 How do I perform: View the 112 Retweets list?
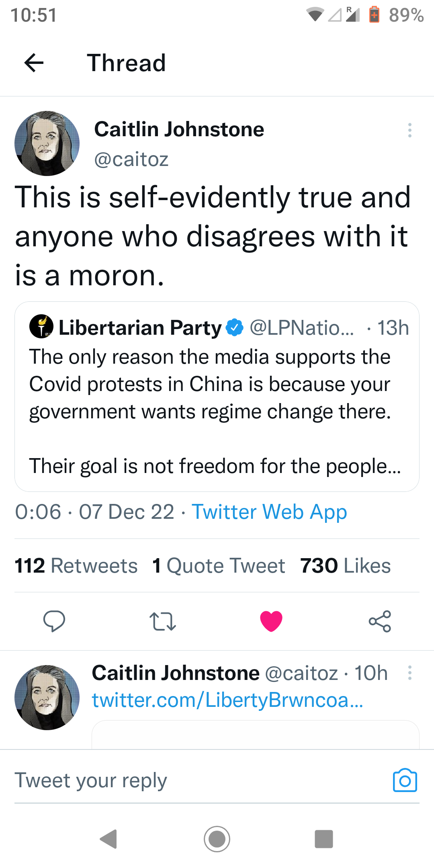tap(76, 566)
